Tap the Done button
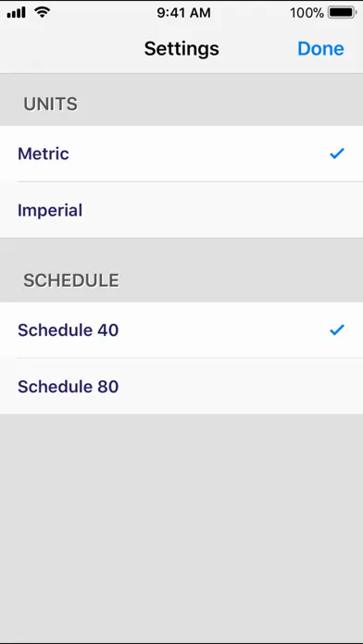Image resolution: width=363 pixels, height=644 pixels. click(x=320, y=48)
